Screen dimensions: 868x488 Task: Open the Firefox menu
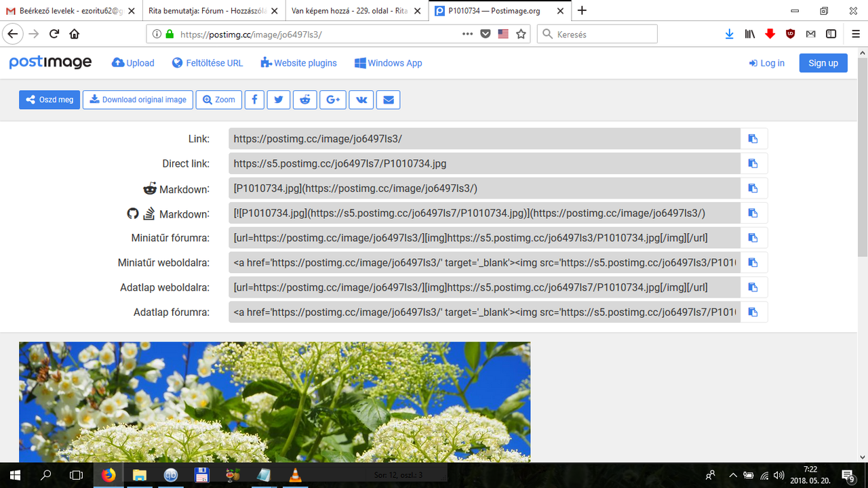coord(855,33)
